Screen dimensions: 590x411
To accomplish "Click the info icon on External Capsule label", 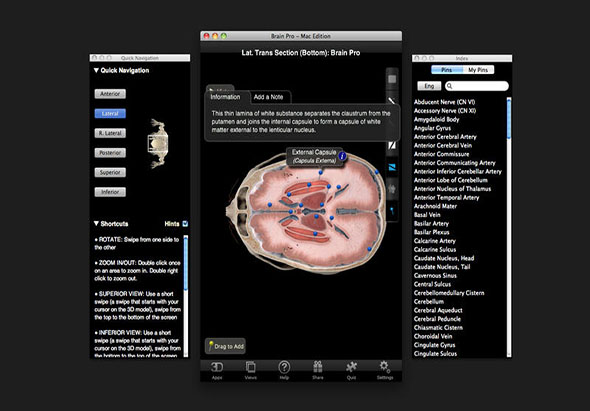I will tap(342, 156).
